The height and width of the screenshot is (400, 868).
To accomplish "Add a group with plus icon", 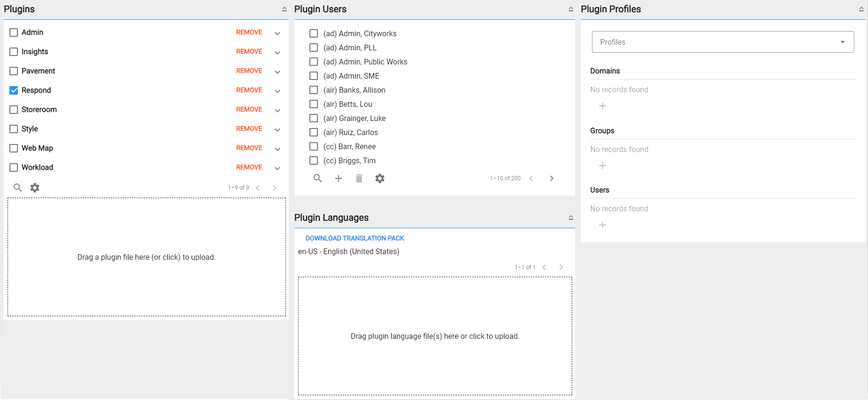I will point(602,166).
